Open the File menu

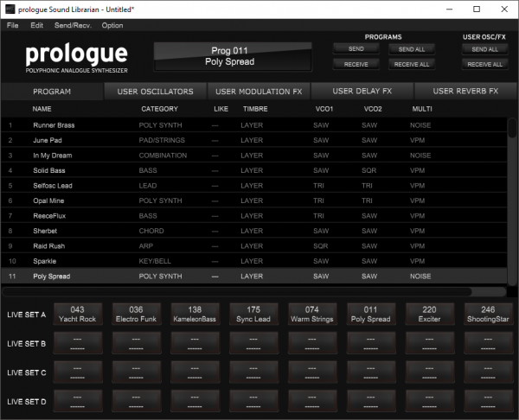tap(13, 25)
